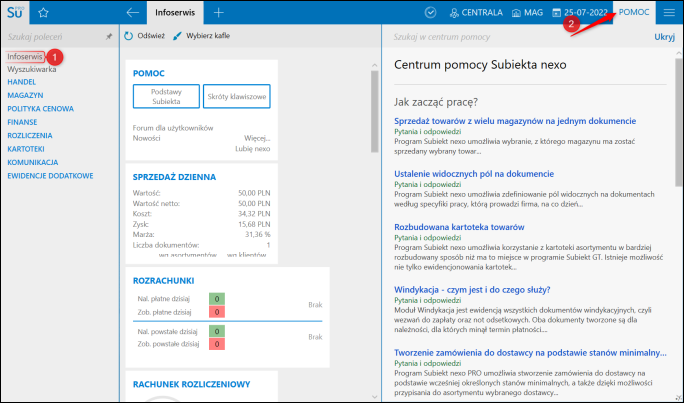
Task: Open the Nowości link
Action: (146, 138)
